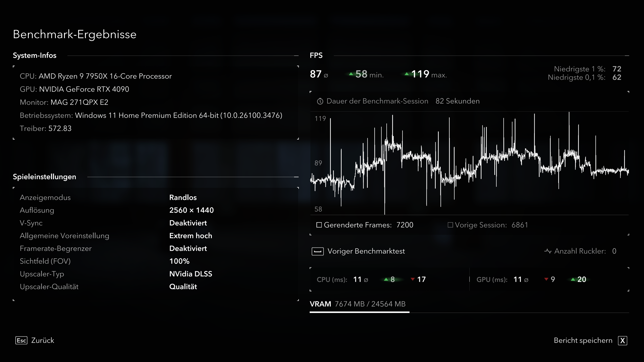The width and height of the screenshot is (644, 362).
Task: Click red down arrow beside GPU 9
Action: 546,279
